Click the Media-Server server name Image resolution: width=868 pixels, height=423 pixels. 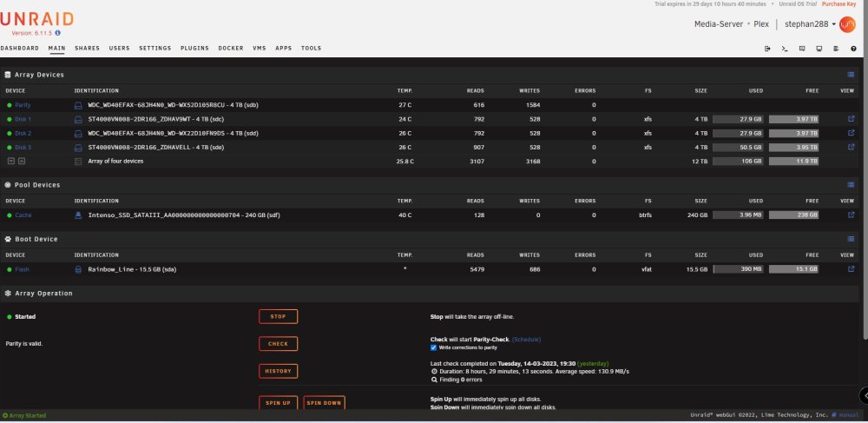[x=719, y=24]
